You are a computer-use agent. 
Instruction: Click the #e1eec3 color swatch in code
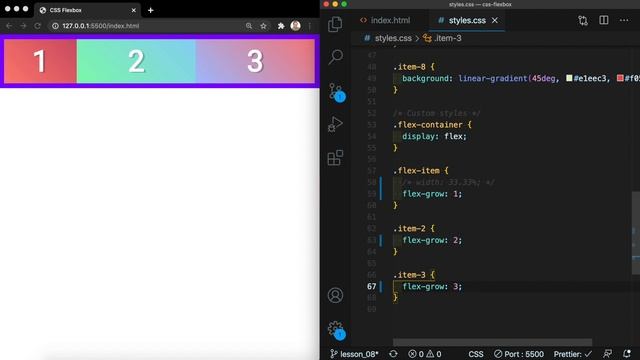tap(569, 78)
